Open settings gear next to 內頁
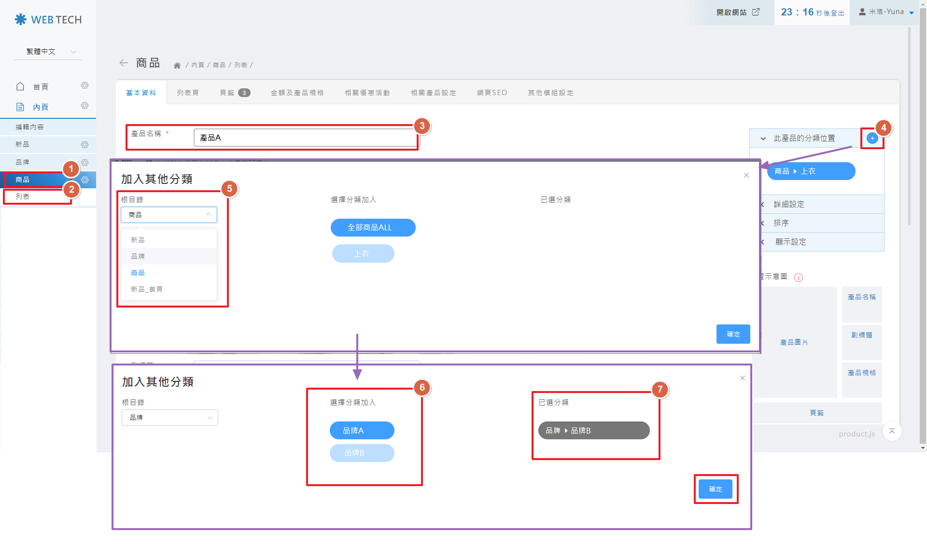 click(x=84, y=106)
